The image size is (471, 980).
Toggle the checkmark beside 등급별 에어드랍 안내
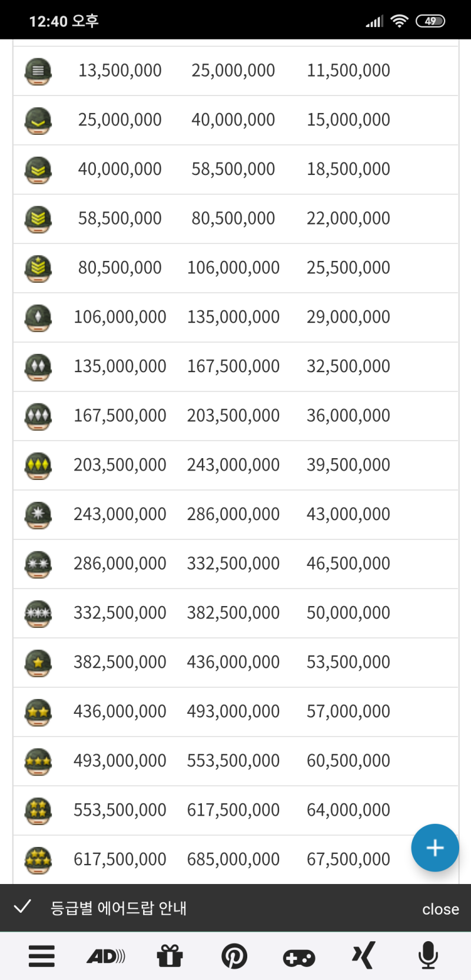(22, 906)
